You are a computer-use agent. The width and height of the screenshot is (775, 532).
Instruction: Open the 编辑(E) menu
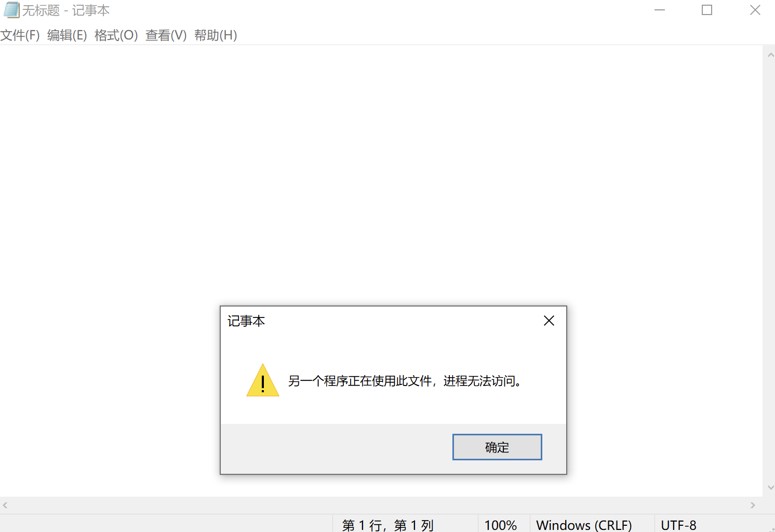click(x=67, y=35)
